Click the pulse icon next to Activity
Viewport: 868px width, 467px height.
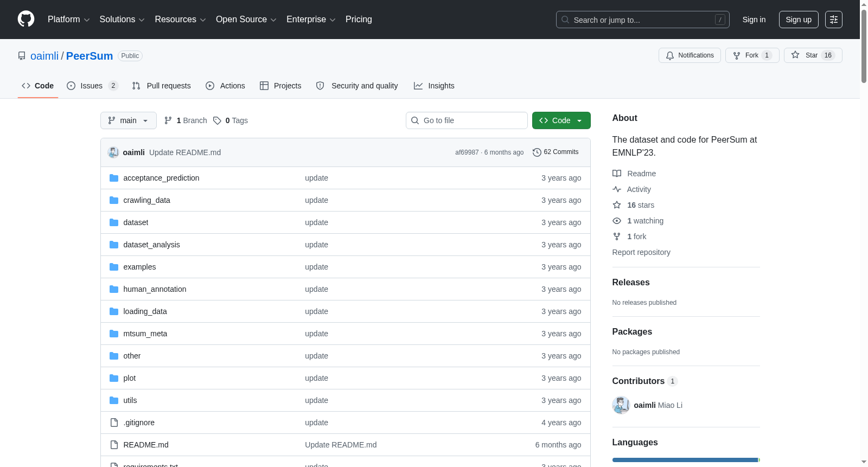(617, 189)
